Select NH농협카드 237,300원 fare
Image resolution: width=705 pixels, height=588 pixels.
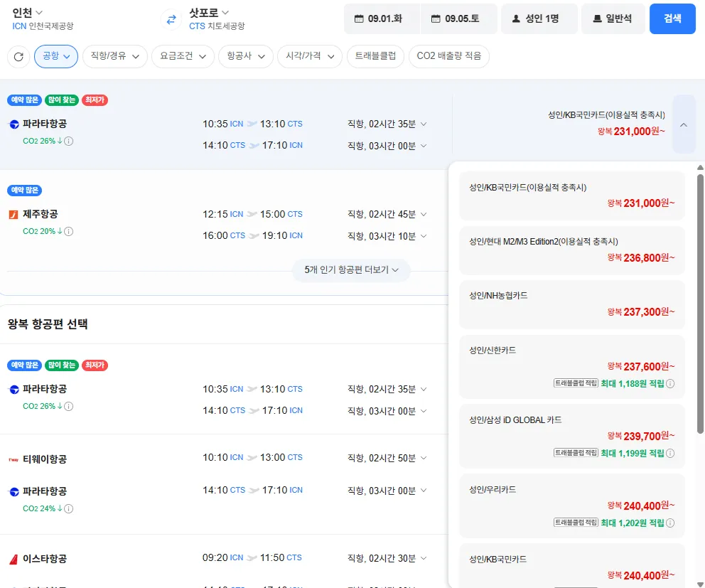click(x=572, y=304)
